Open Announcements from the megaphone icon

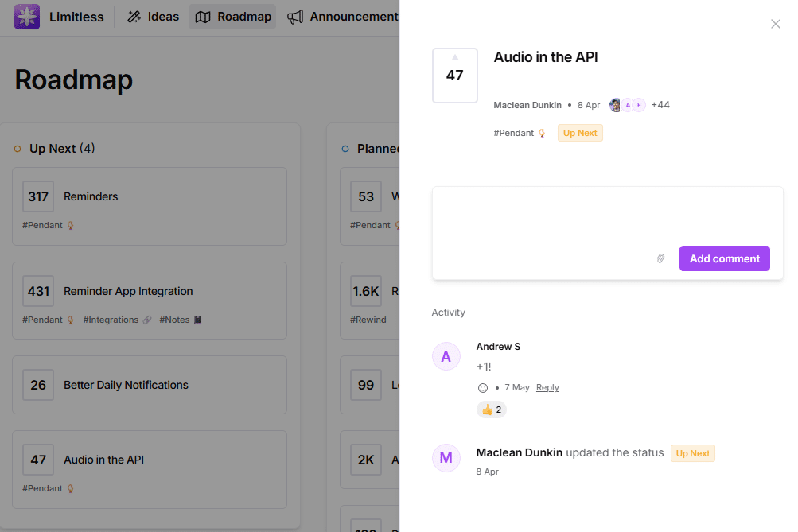(x=295, y=17)
